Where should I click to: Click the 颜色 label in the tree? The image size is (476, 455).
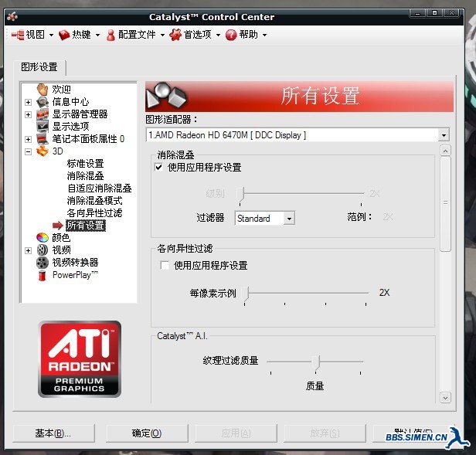coord(61,237)
